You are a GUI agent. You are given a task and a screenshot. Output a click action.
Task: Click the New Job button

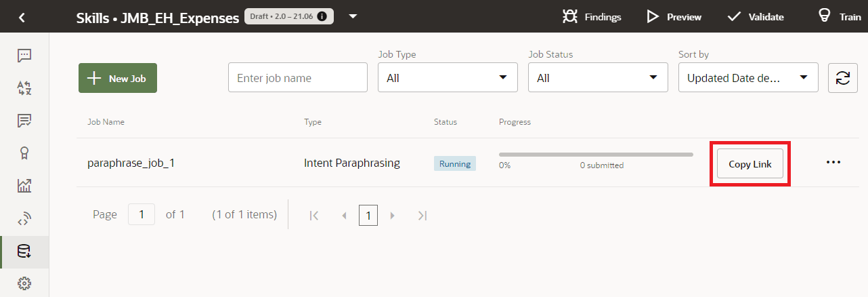coord(118,79)
